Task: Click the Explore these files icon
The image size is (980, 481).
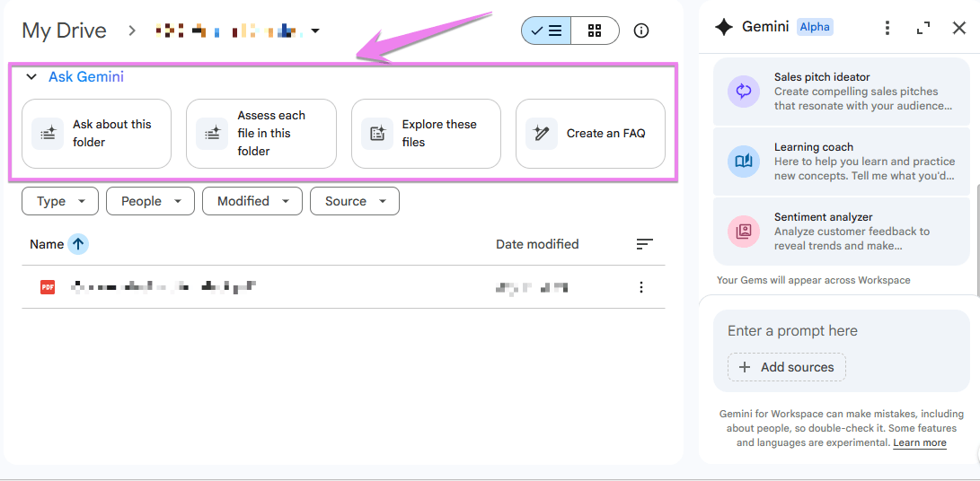Action: tap(377, 134)
